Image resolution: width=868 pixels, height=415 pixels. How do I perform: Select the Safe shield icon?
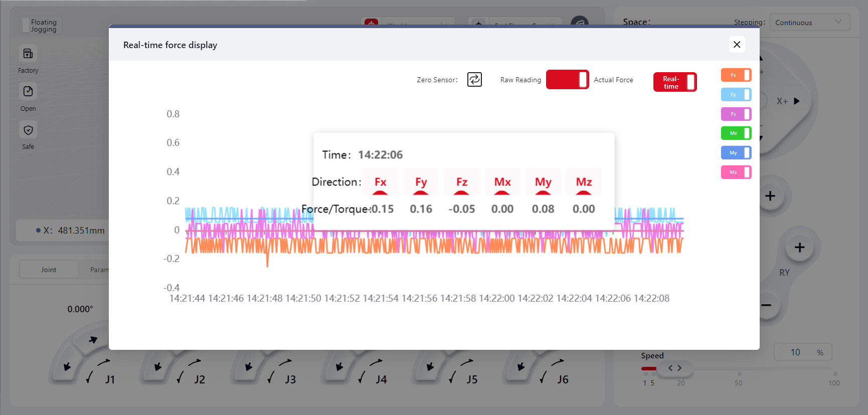pos(28,130)
